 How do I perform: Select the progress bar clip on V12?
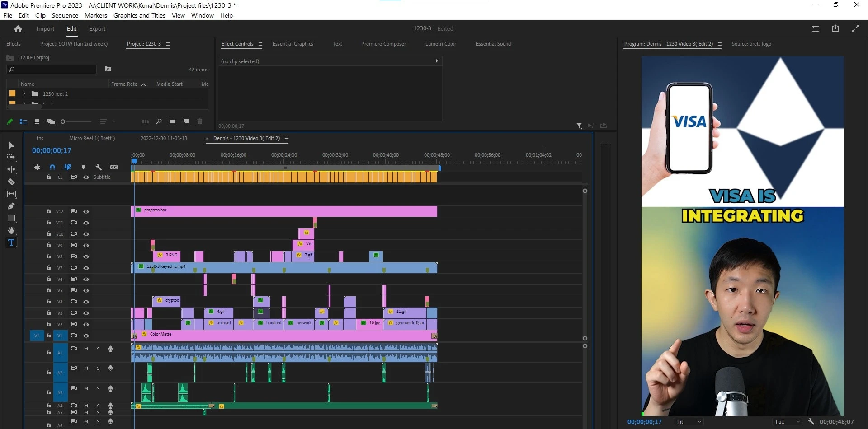(284, 211)
